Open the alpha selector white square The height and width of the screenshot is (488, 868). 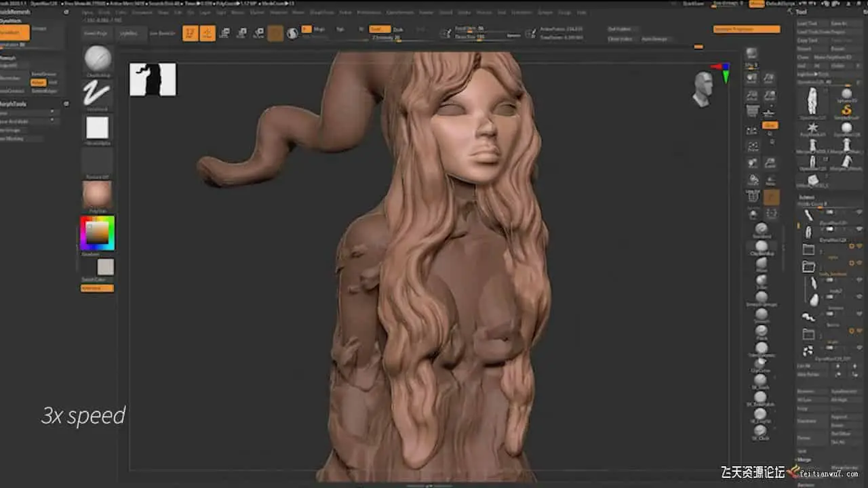[97, 127]
